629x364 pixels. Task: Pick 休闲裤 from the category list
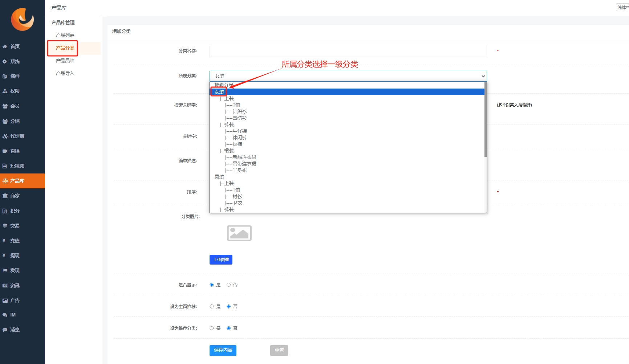[x=347, y=138]
